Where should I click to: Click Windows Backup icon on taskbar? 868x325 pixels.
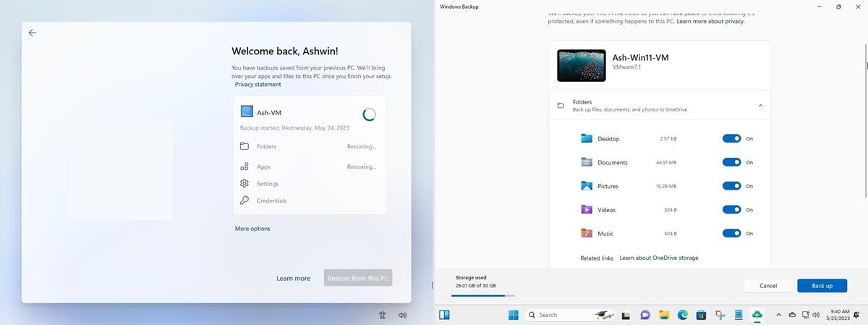click(x=757, y=315)
